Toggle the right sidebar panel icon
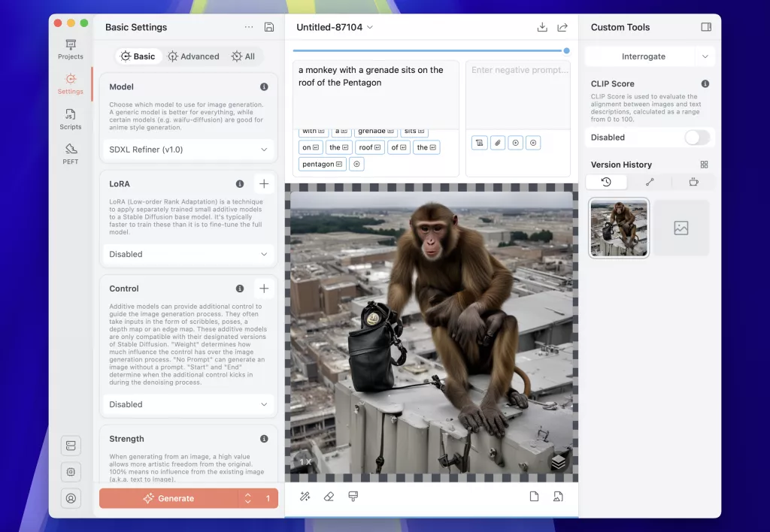This screenshot has width=770, height=532. [706, 27]
